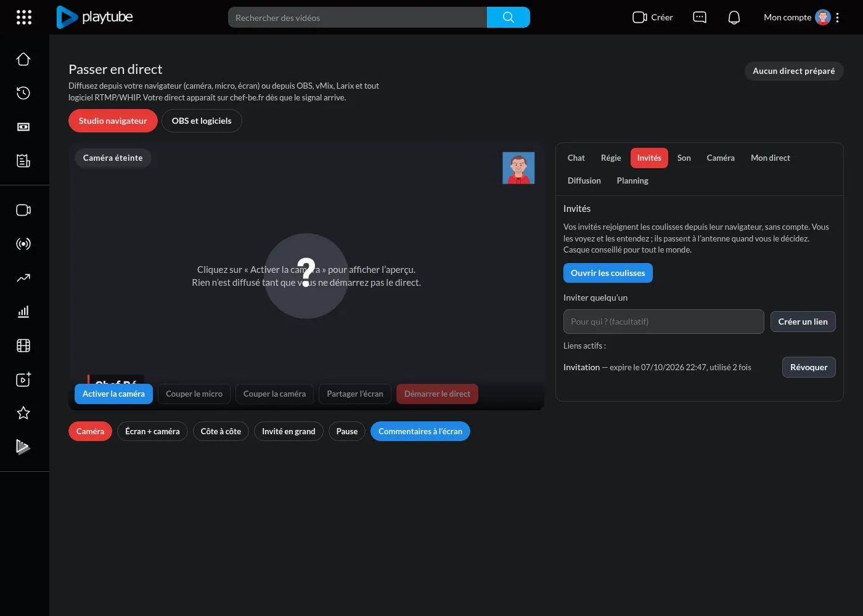Open the sidebar video camera icon
The height and width of the screenshot is (616, 863).
[23, 210]
